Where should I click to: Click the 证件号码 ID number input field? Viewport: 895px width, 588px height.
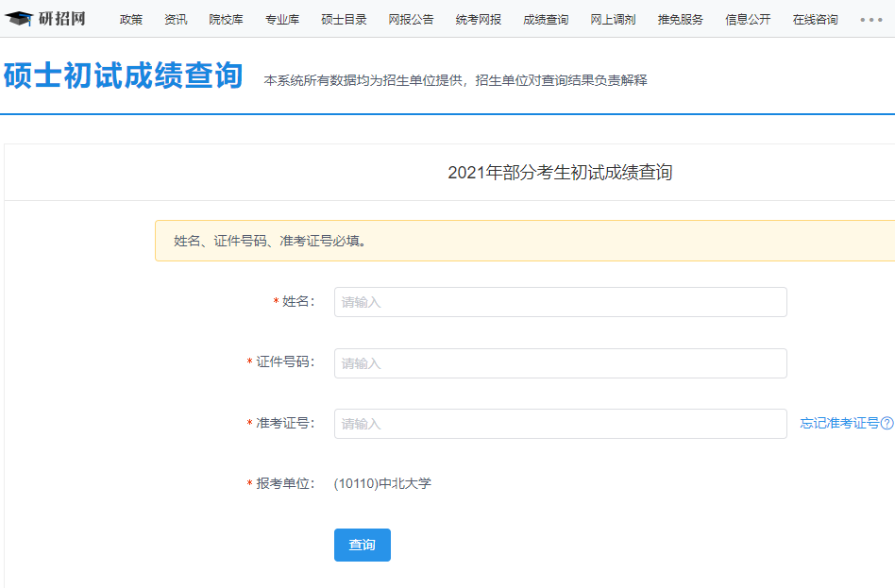(x=559, y=362)
